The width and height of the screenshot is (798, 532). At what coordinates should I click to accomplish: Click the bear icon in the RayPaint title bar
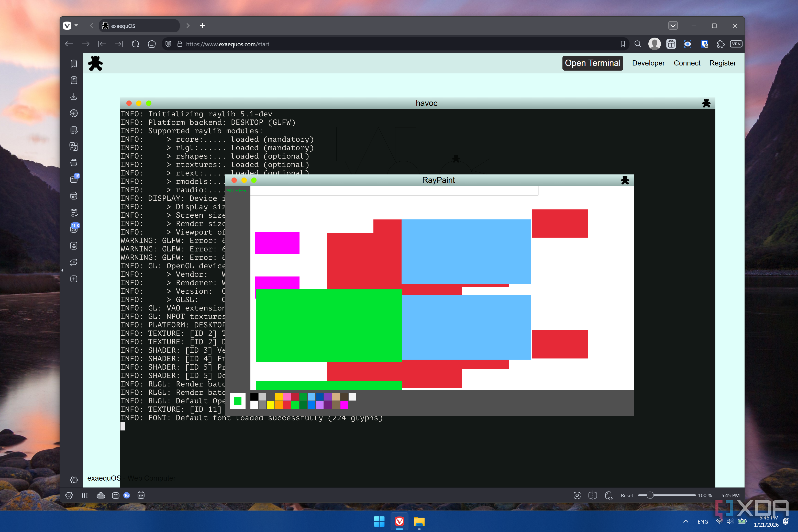point(625,180)
